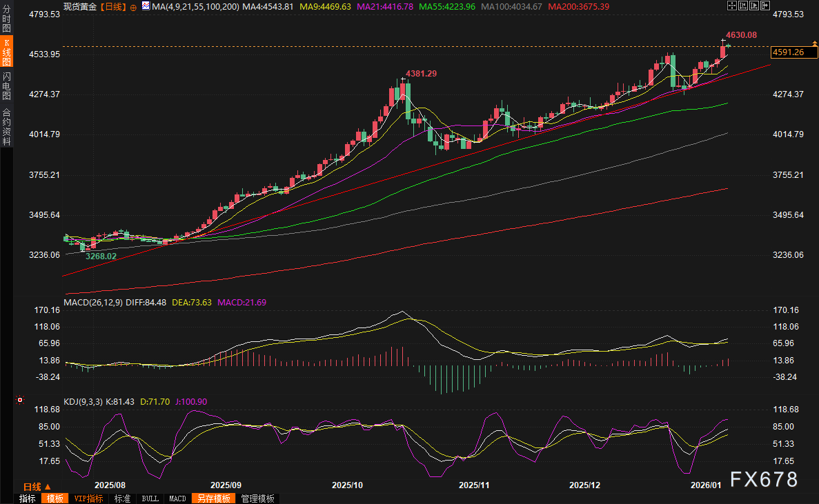Click the orange circle-plus icon beside 日线
The height and width of the screenshot is (504, 819).
(133, 6)
